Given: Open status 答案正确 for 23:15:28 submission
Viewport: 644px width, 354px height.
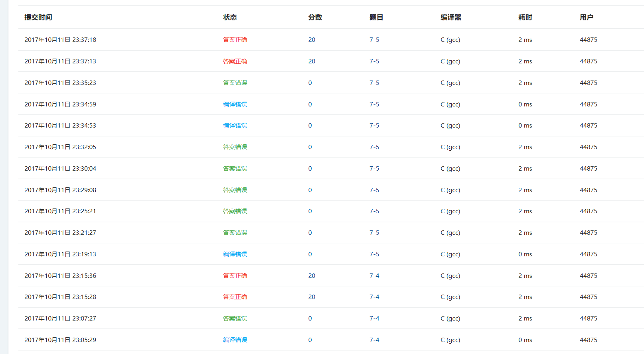Looking at the screenshot, I should [x=235, y=297].
